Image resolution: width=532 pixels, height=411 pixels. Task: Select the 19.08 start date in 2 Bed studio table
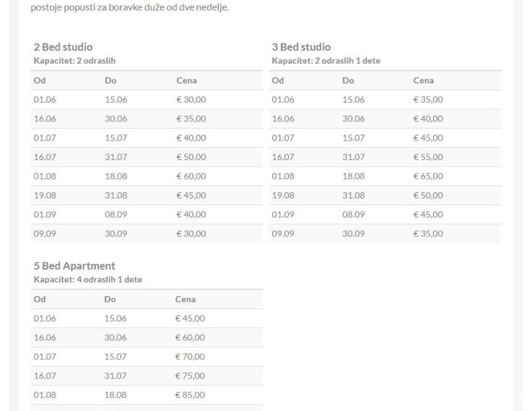point(45,196)
